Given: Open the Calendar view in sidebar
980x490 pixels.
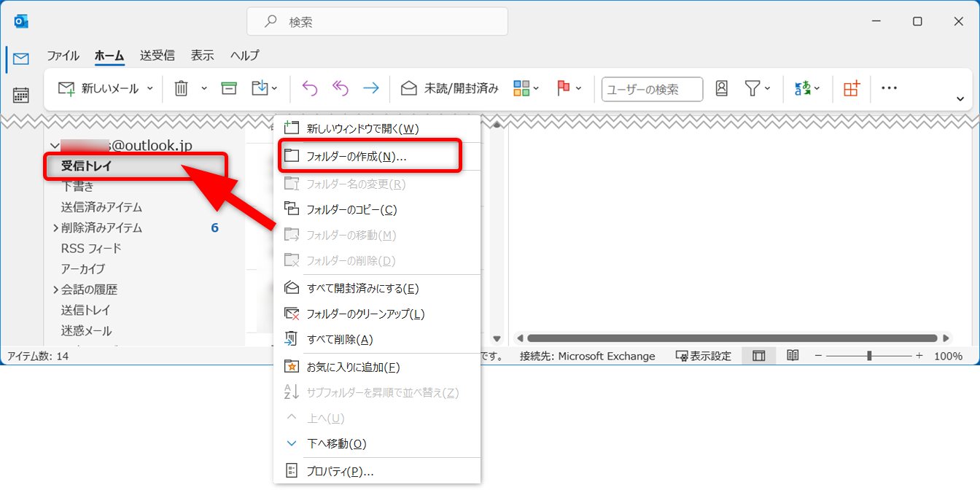Looking at the screenshot, I should click(x=21, y=95).
